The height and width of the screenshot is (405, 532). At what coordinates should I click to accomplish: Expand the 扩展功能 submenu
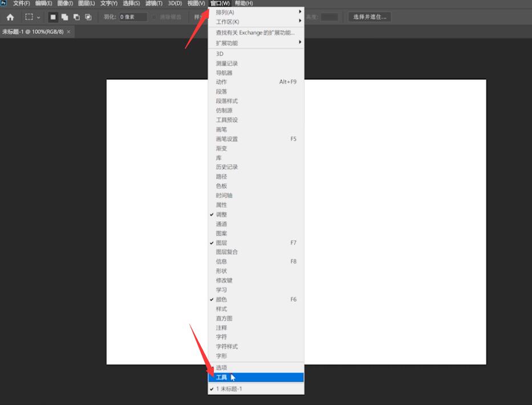256,43
